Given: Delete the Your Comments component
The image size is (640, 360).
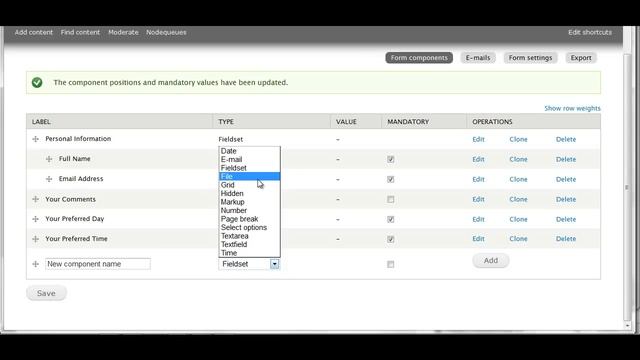Looking at the screenshot, I should (x=566, y=199).
